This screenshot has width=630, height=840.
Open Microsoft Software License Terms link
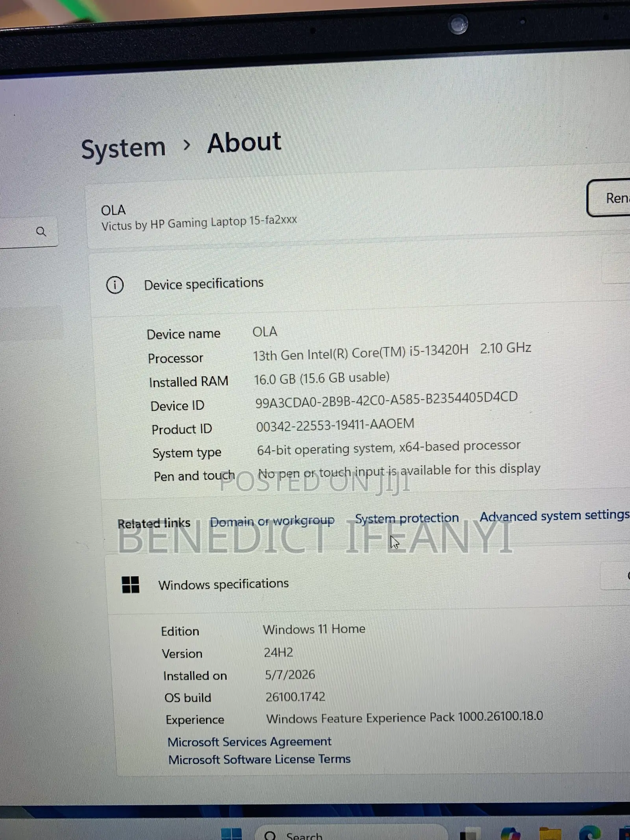click(x=259, y=759)
